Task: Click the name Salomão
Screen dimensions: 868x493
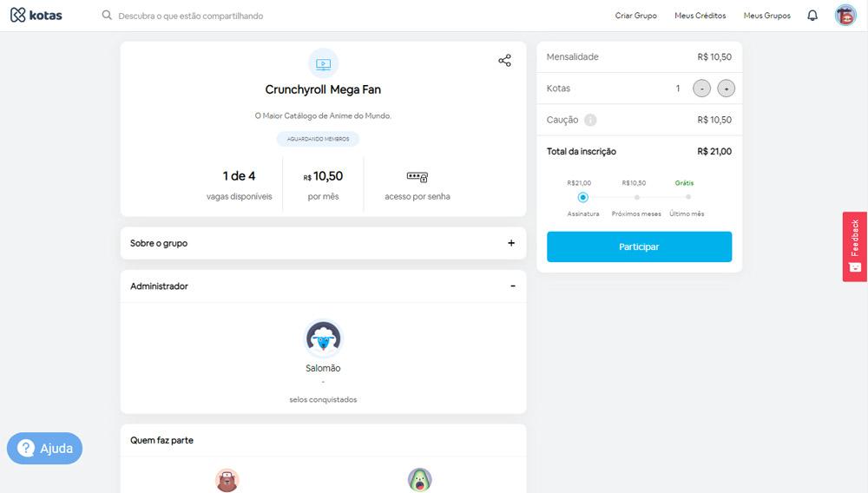Action: click(x=323, y=368)
